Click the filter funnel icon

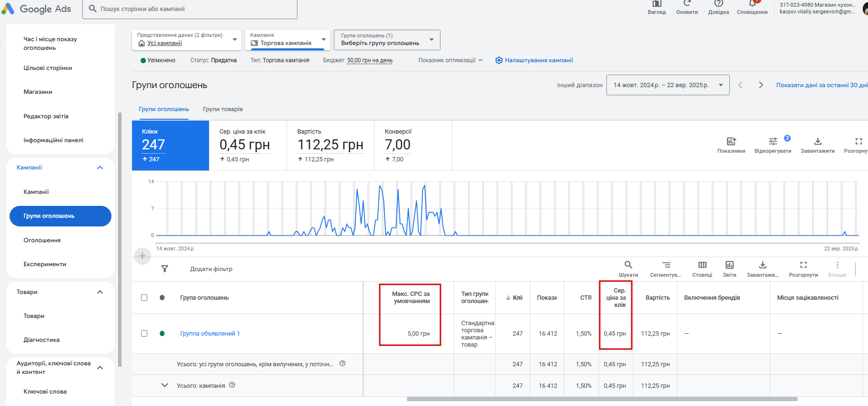pyautogui.click(x=165, y=269)
